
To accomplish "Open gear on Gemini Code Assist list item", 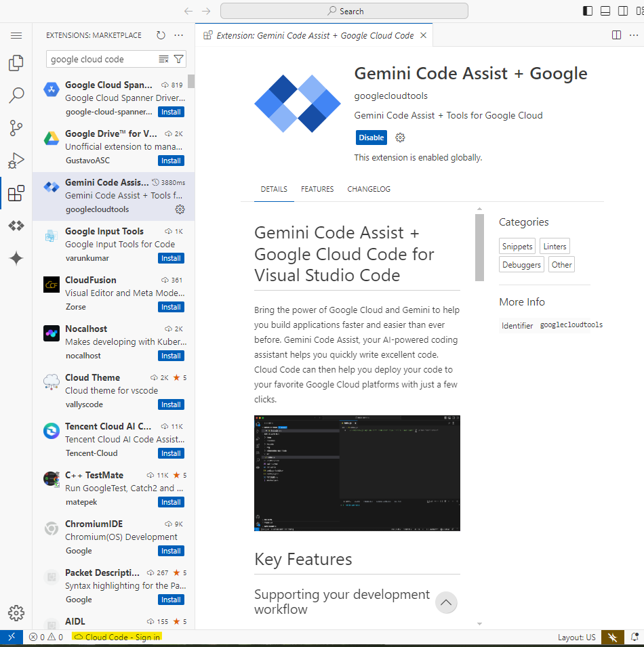I will coord(180,209).
